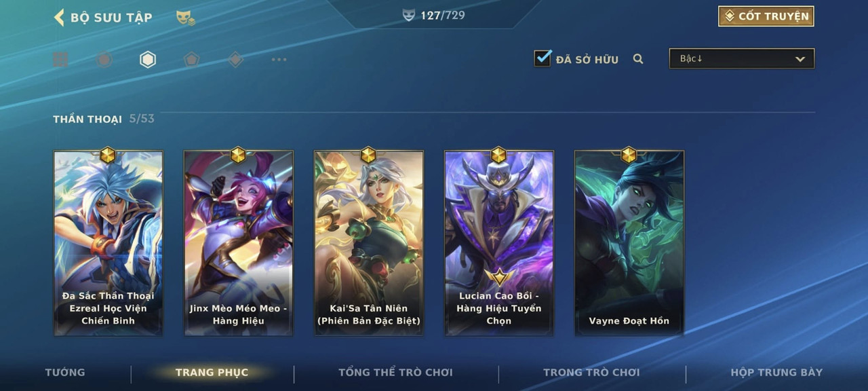The width and height of the screenshot is (868, 391).
Task: Open the masks icon beside Bộ Sưu Tập
Action: [x=186, y=18]
